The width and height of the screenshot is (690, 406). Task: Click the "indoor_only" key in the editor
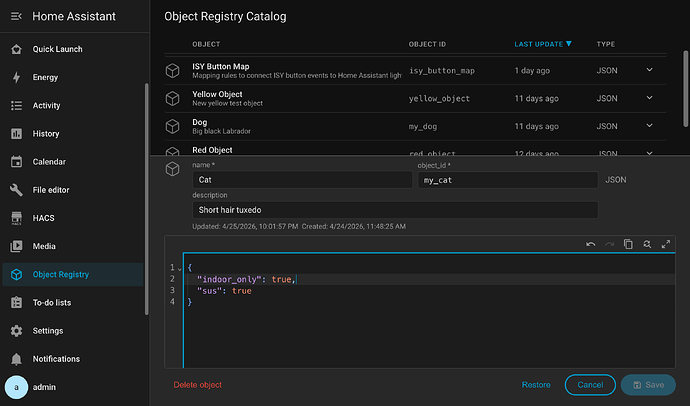(x=229, y=279)
